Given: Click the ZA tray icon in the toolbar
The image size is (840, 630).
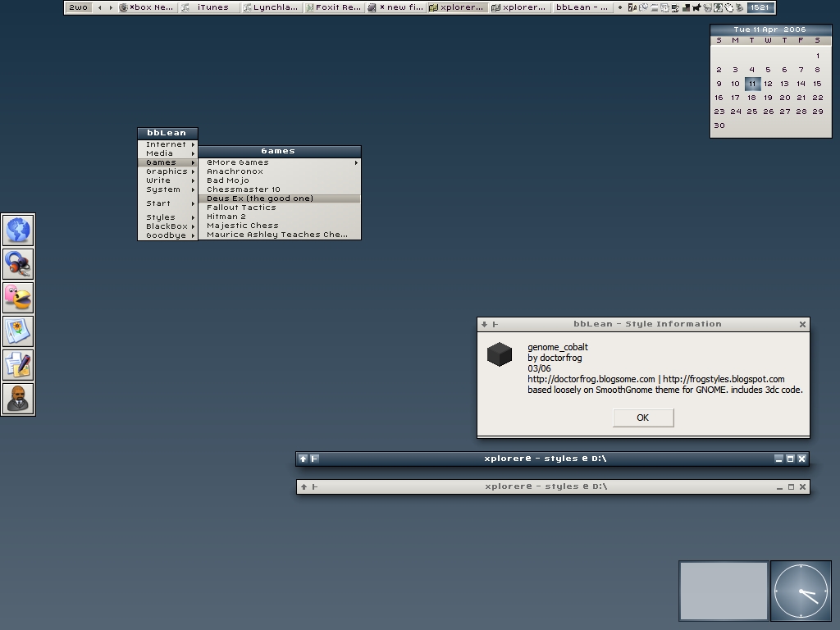Looking at the screenshot, I should click(x=632, y=7).
